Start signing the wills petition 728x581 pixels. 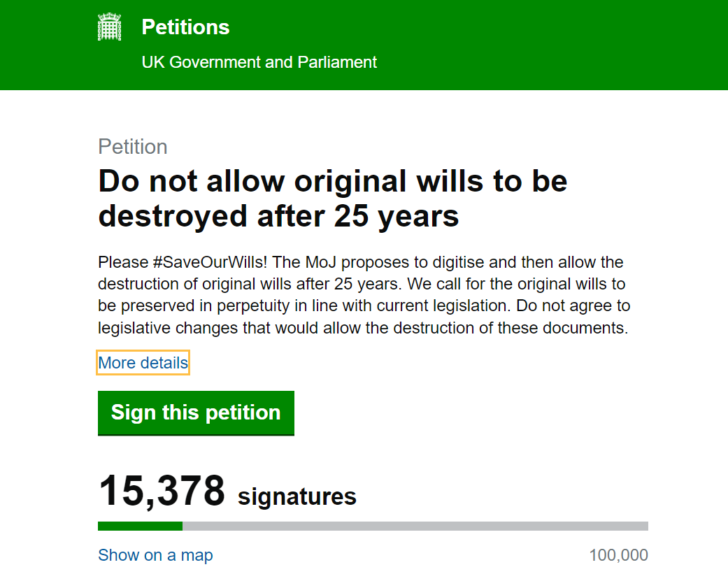tap(196, 413)
